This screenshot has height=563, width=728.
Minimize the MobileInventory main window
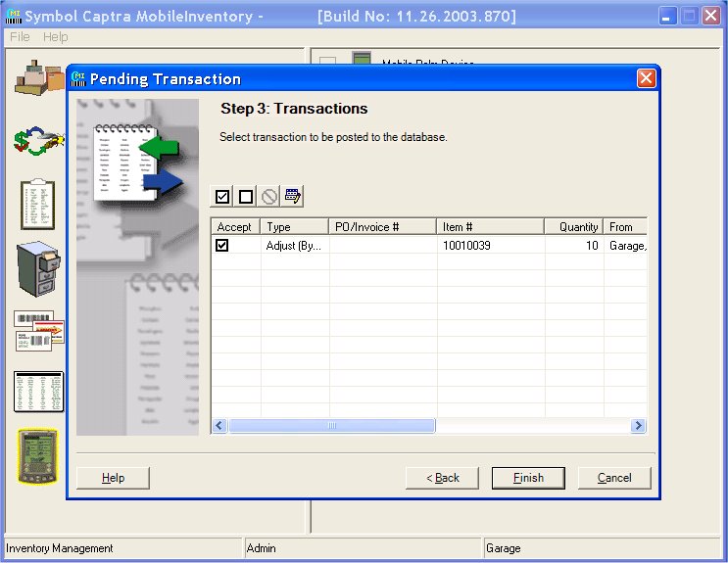click(667, 17)
